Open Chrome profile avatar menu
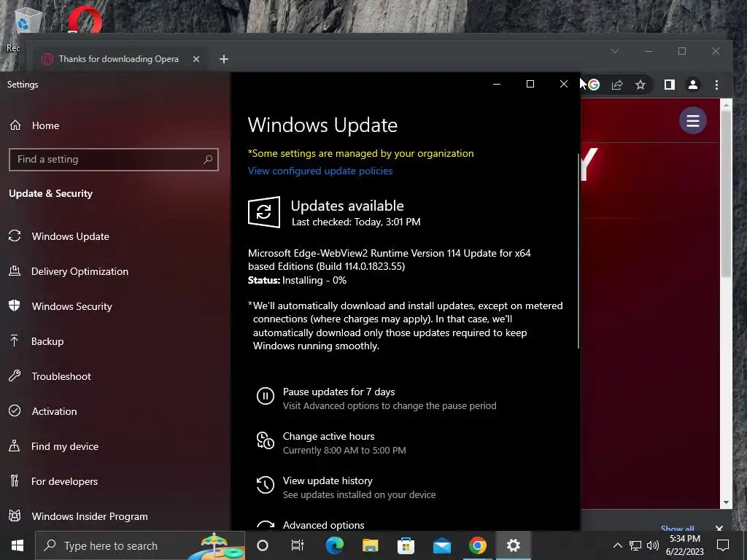Image resolution: width=747 pixels, height=560 pixels. [x=693, y=85]
